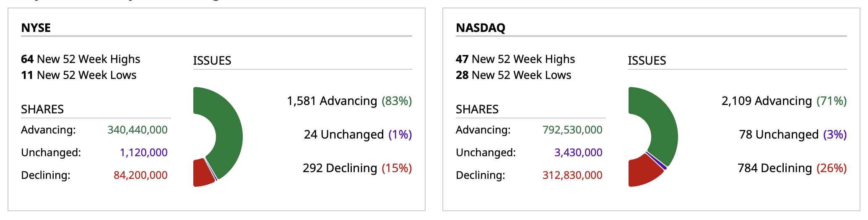
Task: Click the 24 Unchanged (1%) label
Action: point(358,134)
